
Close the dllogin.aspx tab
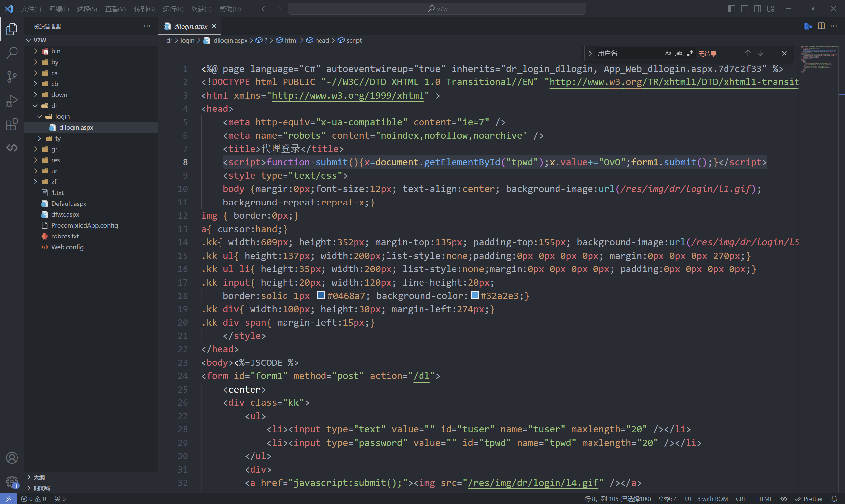[x=214, y=26]
